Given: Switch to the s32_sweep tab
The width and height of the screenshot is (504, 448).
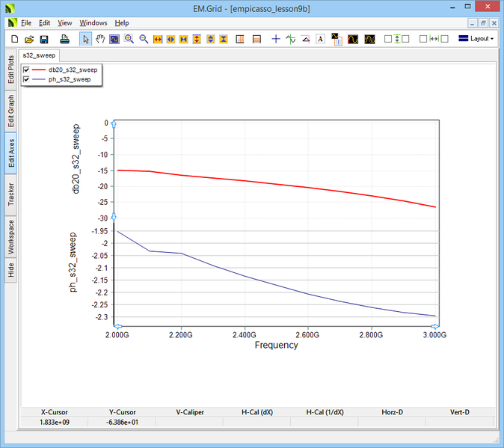Looking at the screenshot, I should coord(40,55).
